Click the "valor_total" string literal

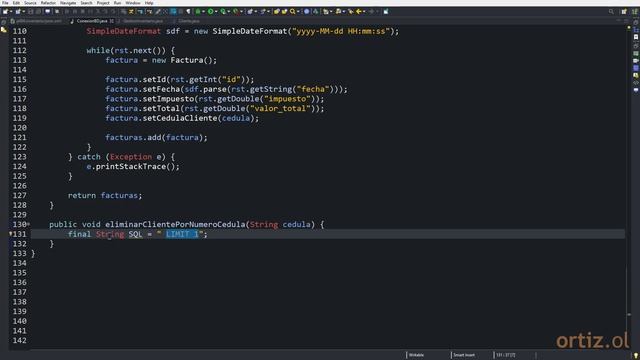[280, 109]
